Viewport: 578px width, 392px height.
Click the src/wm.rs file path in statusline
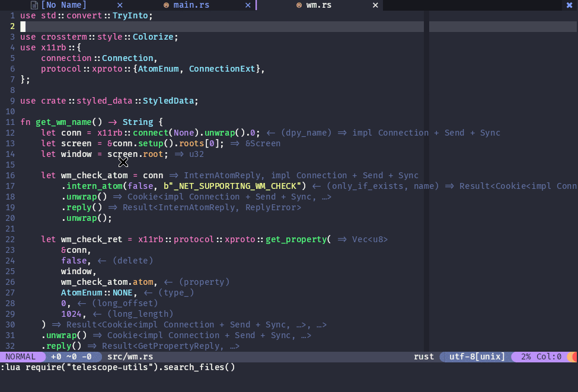pyautogui.click(x=130, y=356)
